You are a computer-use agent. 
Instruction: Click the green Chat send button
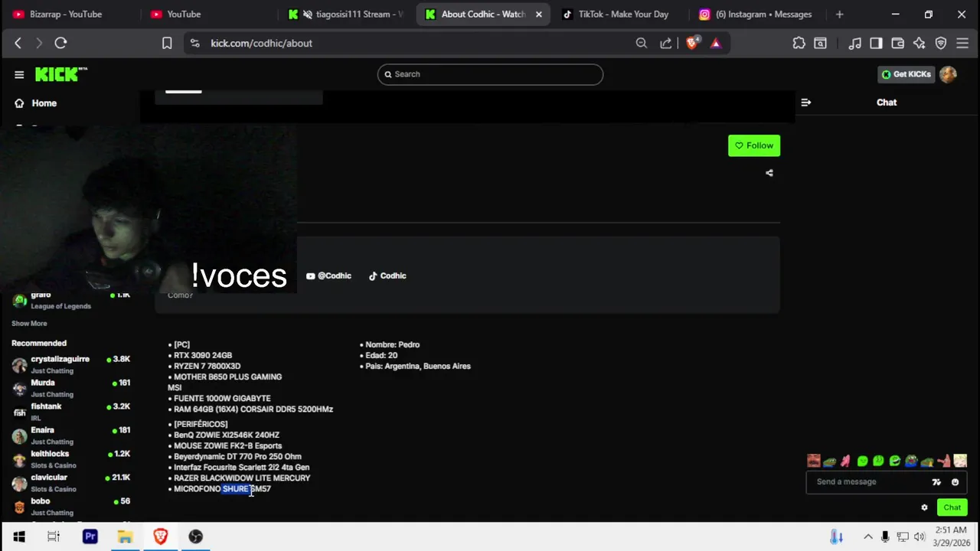[952, 507]
